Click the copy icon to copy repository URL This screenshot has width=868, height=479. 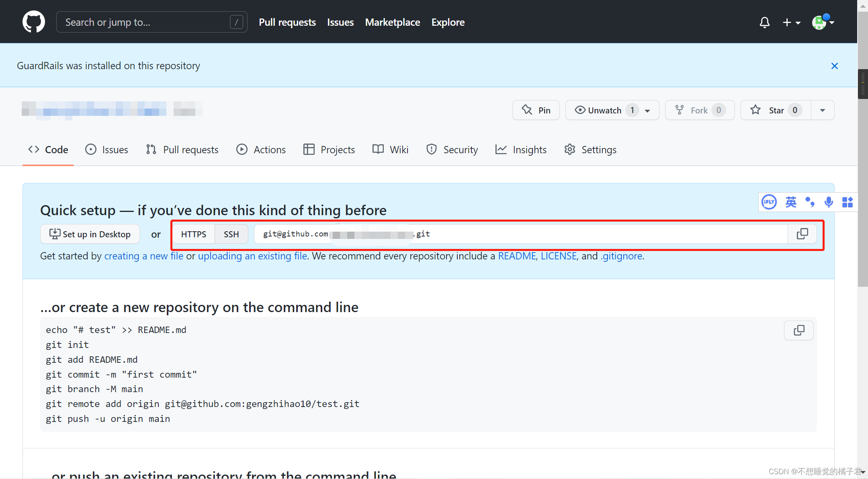(x=802, y=234)
